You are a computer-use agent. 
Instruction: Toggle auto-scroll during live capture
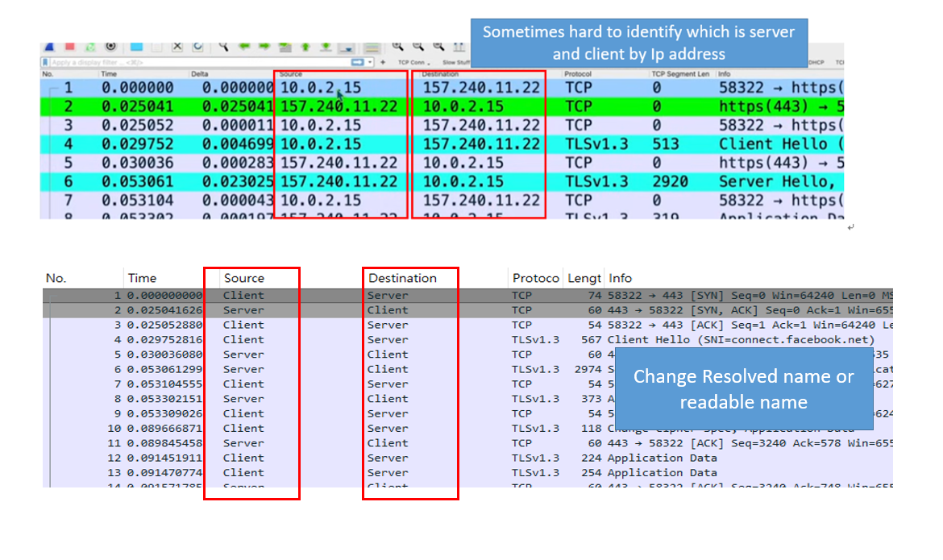click(x=349, y=48)
